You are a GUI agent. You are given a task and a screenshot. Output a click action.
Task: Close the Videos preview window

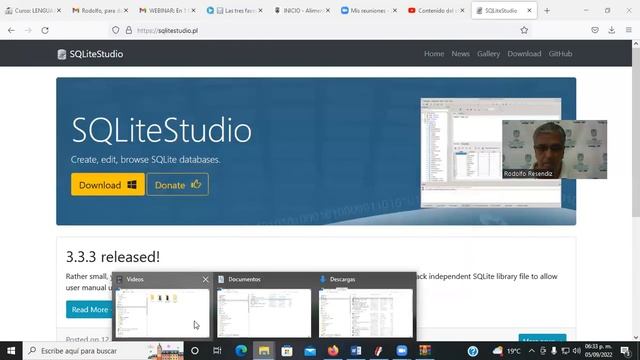[x=205, y=279]
